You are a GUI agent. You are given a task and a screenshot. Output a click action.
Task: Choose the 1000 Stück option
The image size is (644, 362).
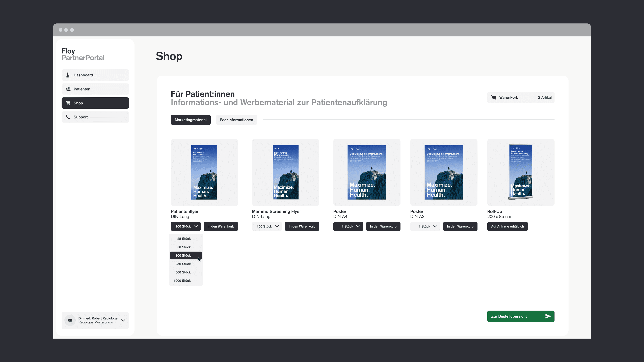(x=182, y=281)
